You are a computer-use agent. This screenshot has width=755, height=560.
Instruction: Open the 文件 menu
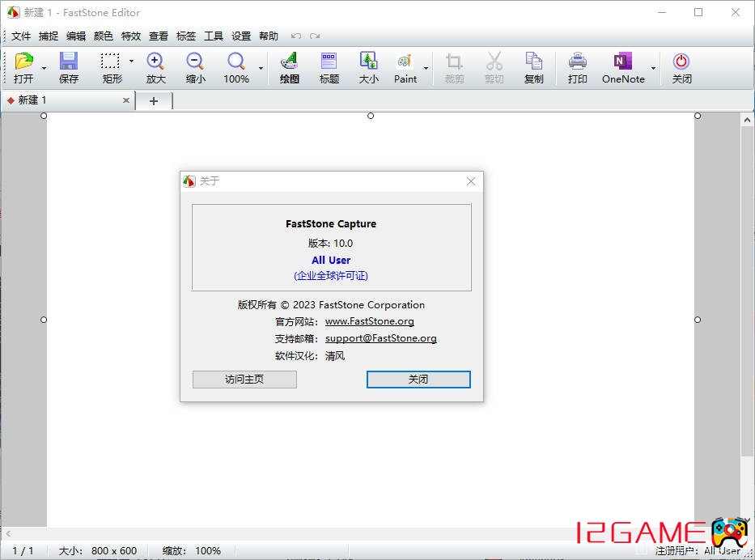pyautogui.click(x=21, y=36)
